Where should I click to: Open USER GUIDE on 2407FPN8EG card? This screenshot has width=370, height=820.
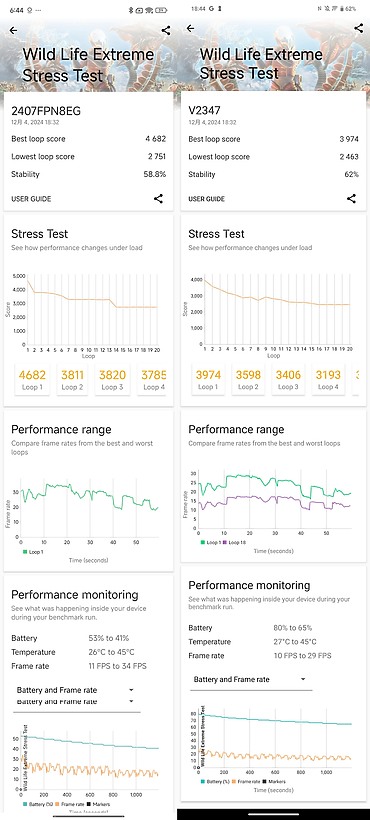click(31, 199)
